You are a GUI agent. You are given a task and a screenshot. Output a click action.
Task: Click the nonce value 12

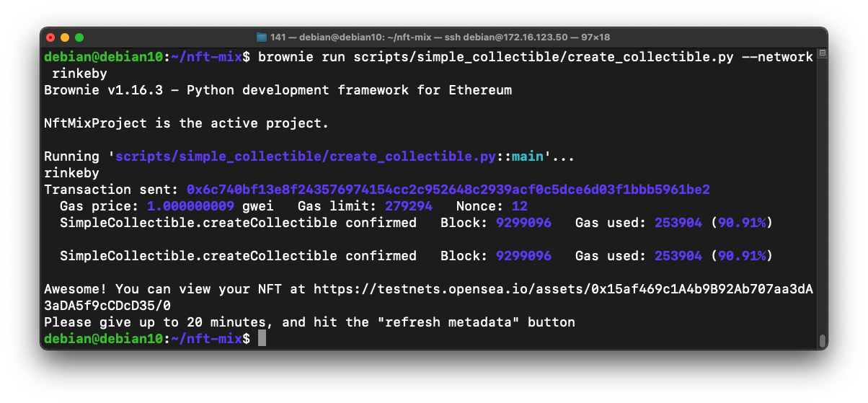(x=520, y=206)
